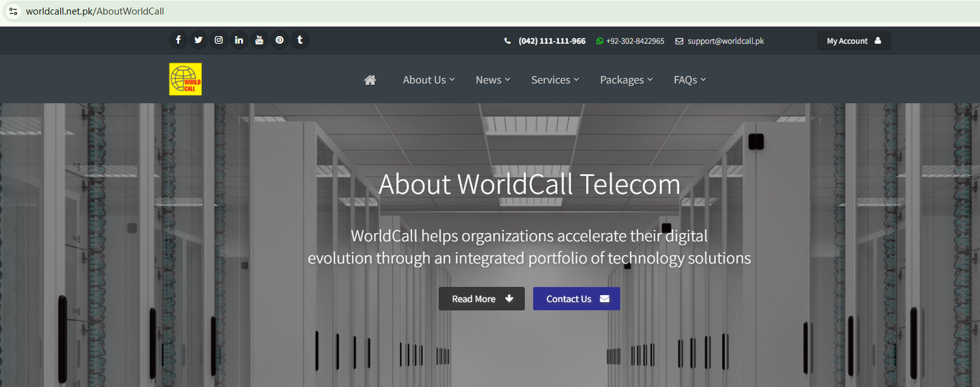Expand the About Us dropdown menu
Image resolution: width=980 pixels, height=387 pixels.
429,80
